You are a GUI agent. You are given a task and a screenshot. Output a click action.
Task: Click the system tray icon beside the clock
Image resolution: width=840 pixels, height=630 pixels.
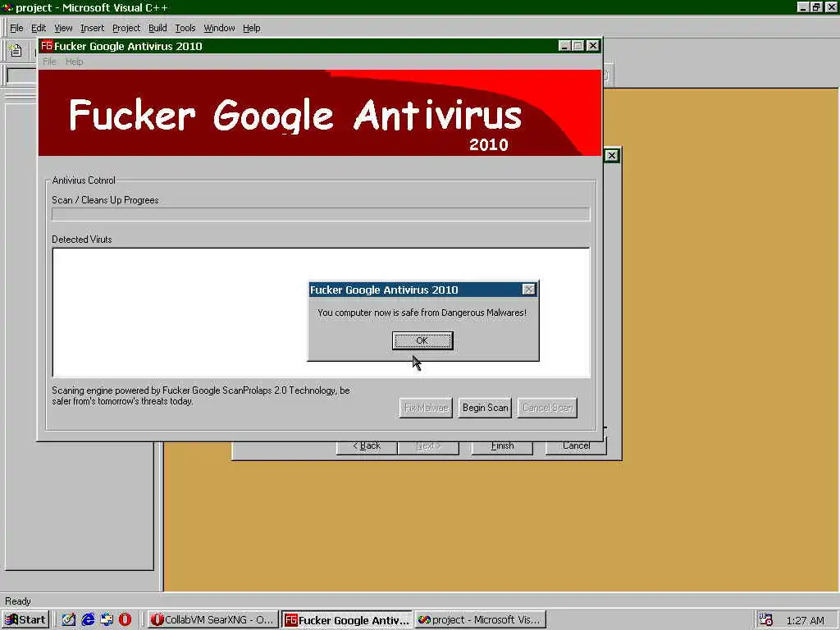pyautogui.click(x=766, y=620)
